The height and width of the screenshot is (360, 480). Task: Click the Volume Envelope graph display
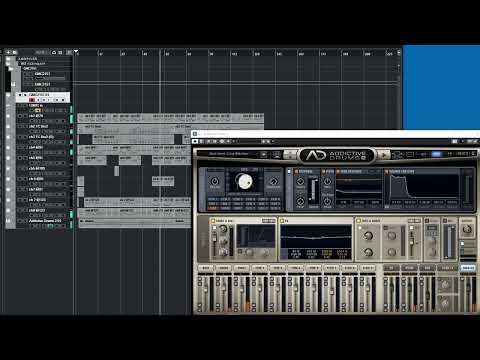424,187
